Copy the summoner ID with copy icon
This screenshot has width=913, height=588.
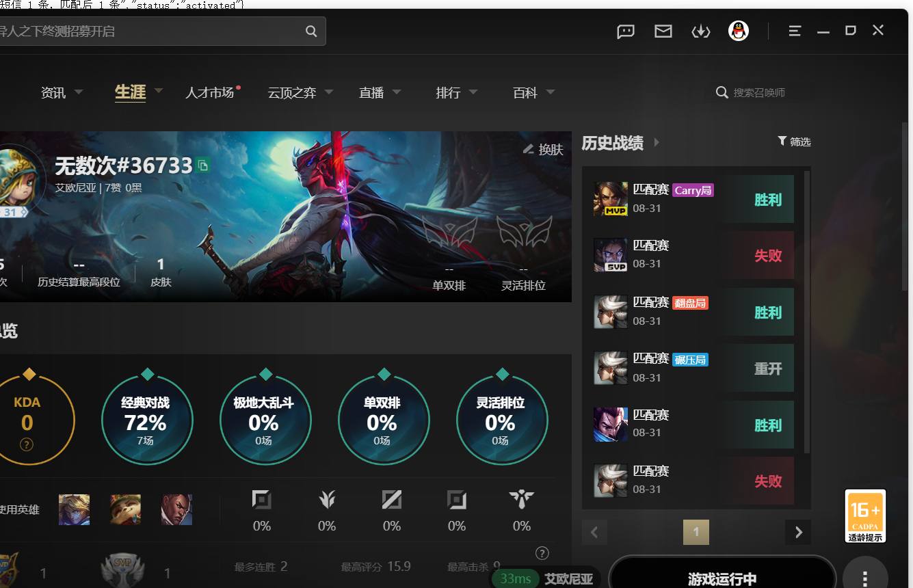pos(202,165)
